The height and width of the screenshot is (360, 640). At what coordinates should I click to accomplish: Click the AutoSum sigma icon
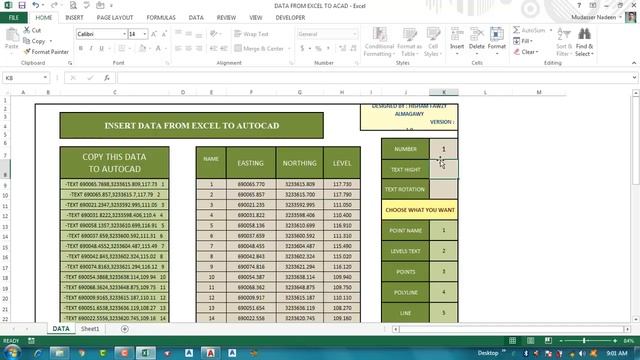click(x=516, y=30)
